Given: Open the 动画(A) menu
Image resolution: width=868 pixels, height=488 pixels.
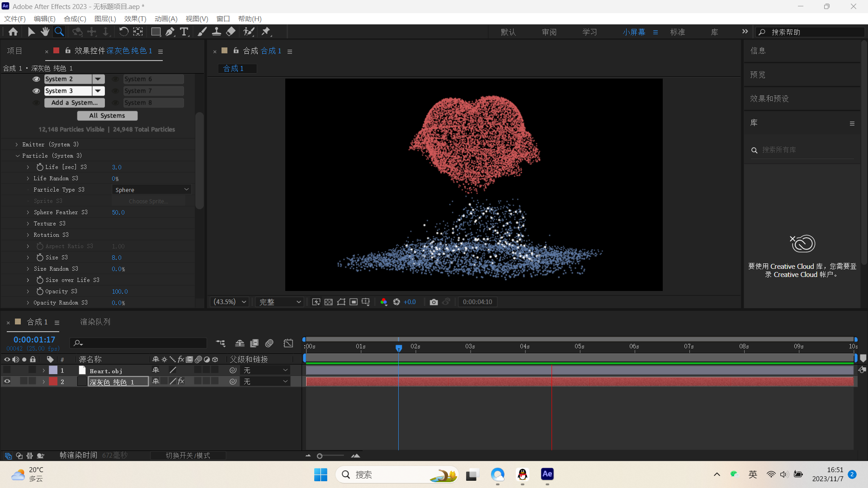Looking at the screenshot, I should pyautogui.click(x=166, y=19).
